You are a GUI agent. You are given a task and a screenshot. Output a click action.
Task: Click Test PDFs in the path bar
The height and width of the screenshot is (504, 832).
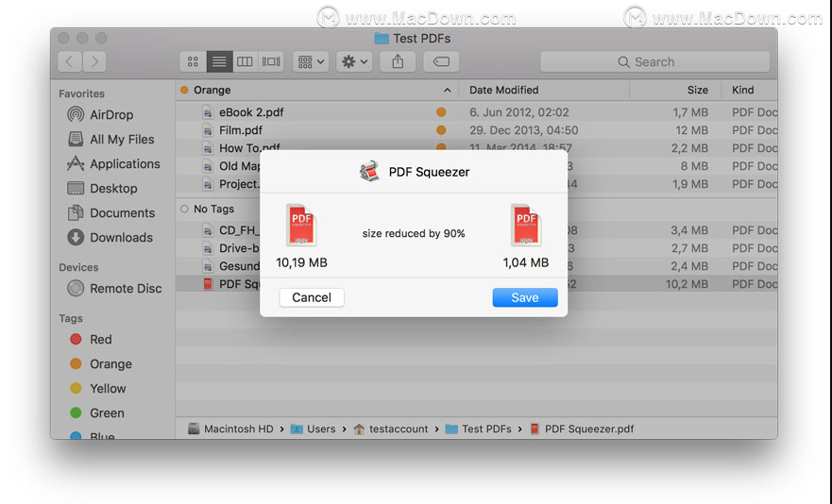click(x=478, y=429)
